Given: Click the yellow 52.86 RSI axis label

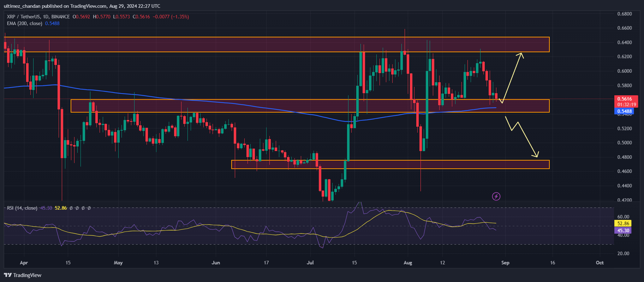Looking at the screenshot, I should click(623, 223).
